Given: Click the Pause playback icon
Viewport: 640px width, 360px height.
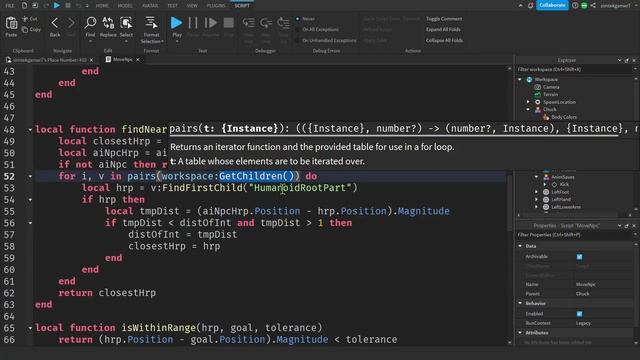Looking at the screenshot, I should pyautogui.click(x=193, y=23).
